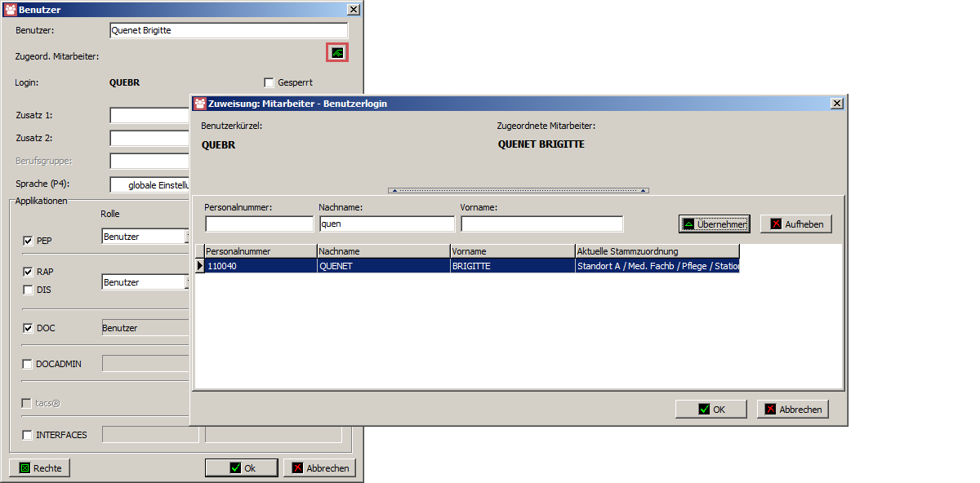Click the Aktuelle Stammzuordnung column header
Image resolution: width=980 pixels, height=483 pixels.
[x=657, y=251]
